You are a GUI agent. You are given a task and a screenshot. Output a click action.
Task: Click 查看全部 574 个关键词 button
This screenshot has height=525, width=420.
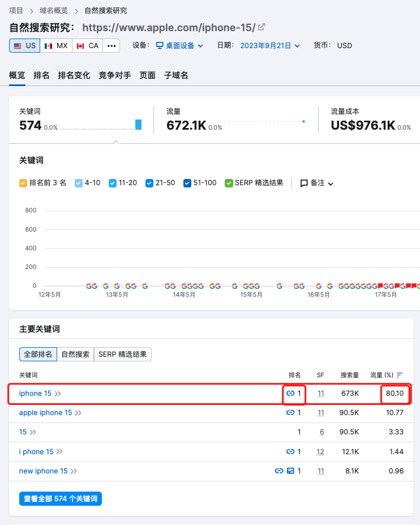pos(61,499)
